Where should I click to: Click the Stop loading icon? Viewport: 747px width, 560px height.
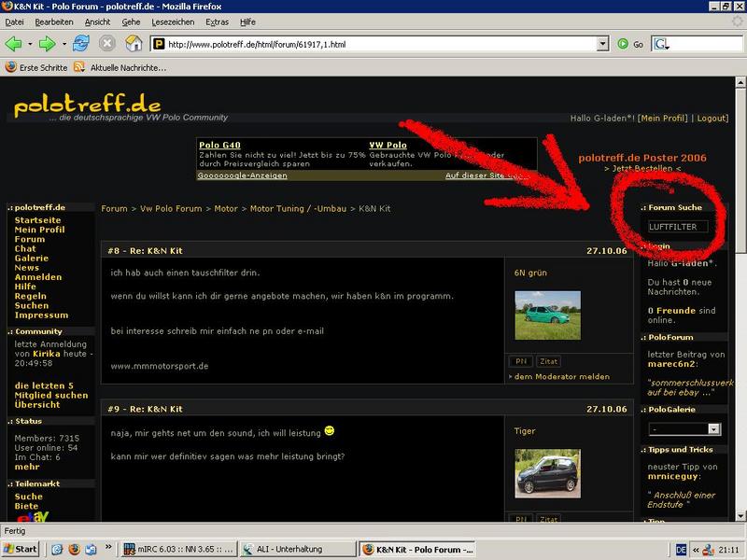107,44
